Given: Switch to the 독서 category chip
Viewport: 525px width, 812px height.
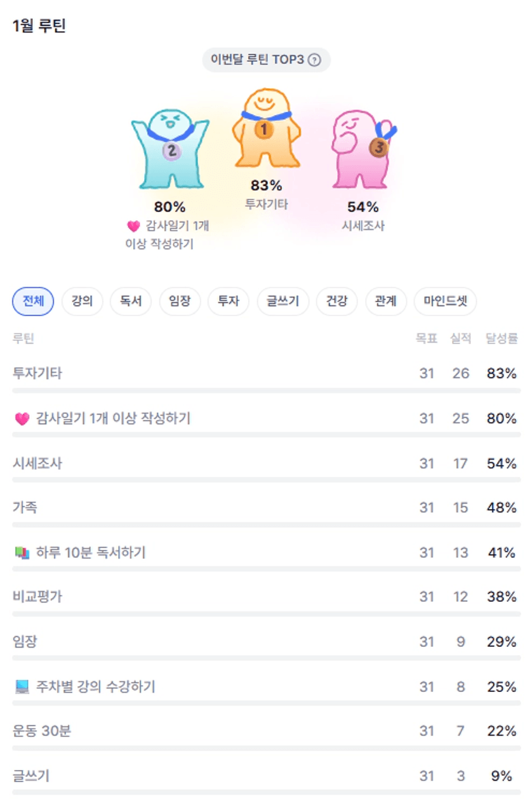Looking at the screenshot, I should point(131,302).
